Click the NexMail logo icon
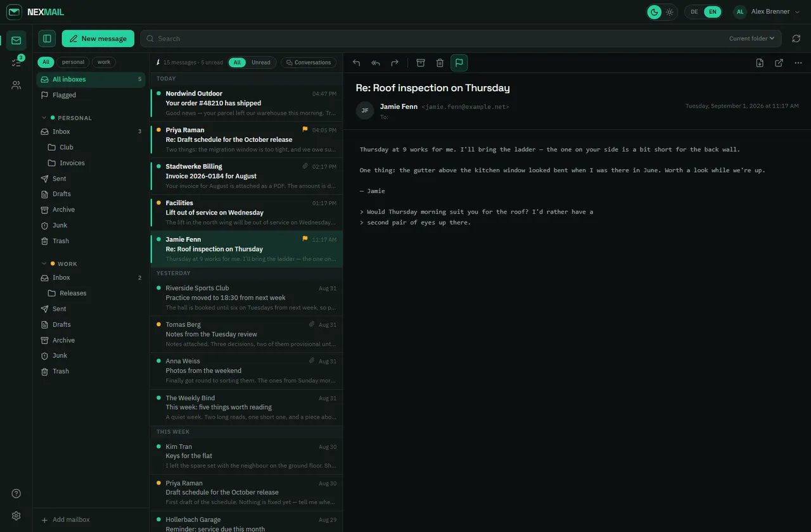Screen dimensions: 811x532 coord(14,12)
